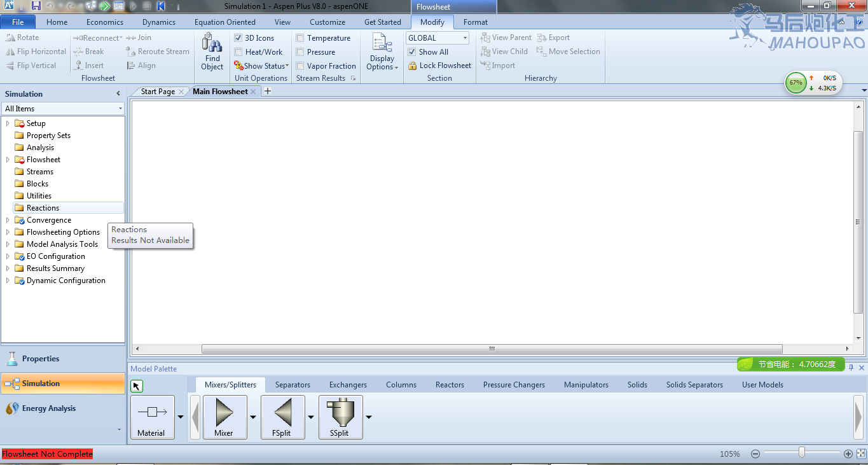Toggle the Show All checkbox
This screenshot has width=868, height=465.
coord(412,52)
